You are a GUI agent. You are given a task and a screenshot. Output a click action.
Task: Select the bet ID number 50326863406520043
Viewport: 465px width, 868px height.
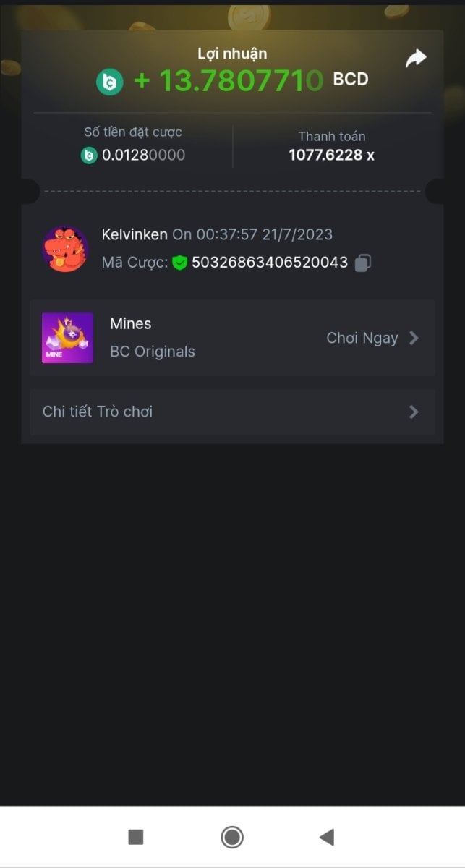(x=270, y=263)
